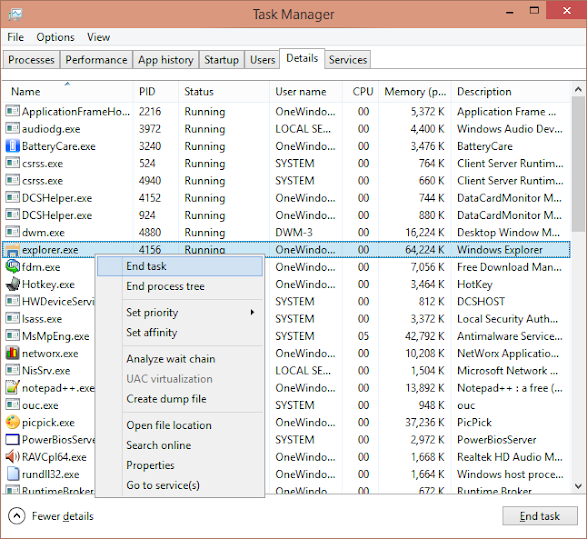The height and width of the screenshot is (539, 587).
Task: Sort by the Description column header
Action: tap(511, 92)
